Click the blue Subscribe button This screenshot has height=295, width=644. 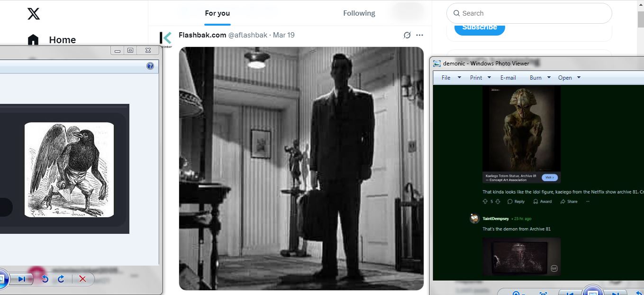tap(480, 27)
